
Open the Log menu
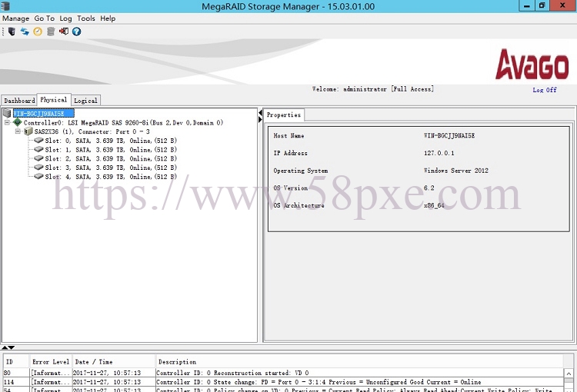(x=65, y=18)
